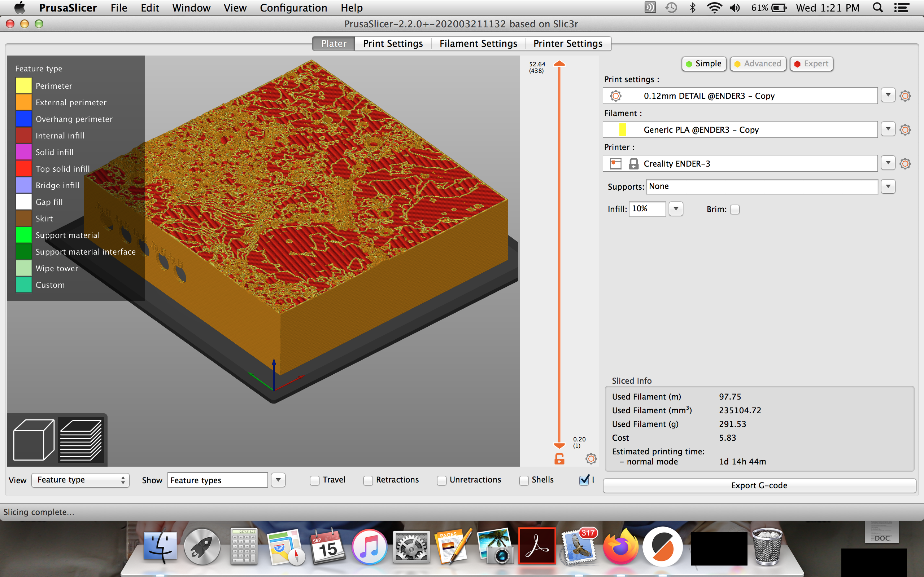924x577 pixels.
Task: Click Export G-code button
Action: (759, 485)
